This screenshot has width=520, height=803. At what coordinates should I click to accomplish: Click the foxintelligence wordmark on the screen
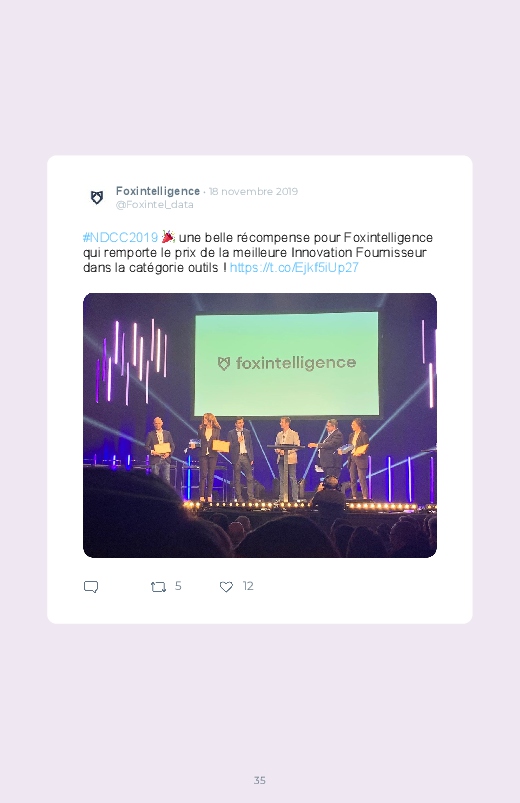coord(296,363)
